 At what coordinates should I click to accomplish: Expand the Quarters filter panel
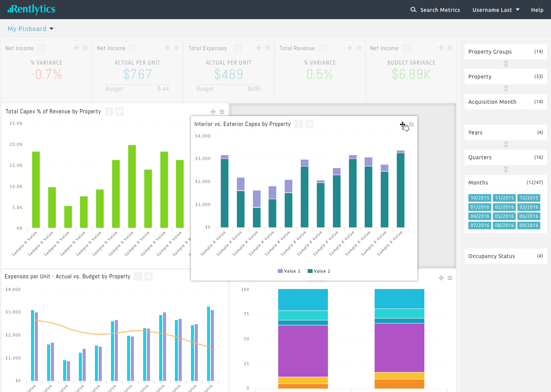pyautogui.click(x=505, y=157)
